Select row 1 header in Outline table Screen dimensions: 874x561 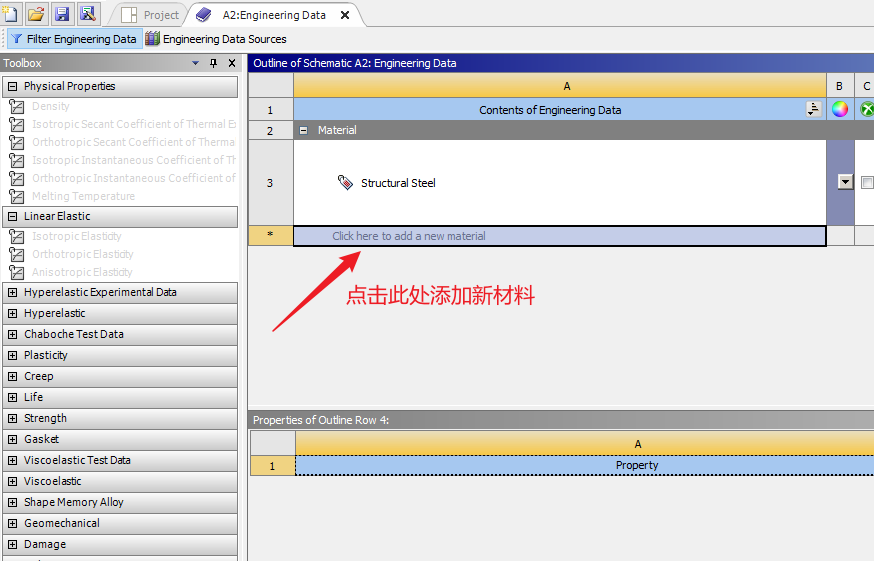(x=271, y=110)
